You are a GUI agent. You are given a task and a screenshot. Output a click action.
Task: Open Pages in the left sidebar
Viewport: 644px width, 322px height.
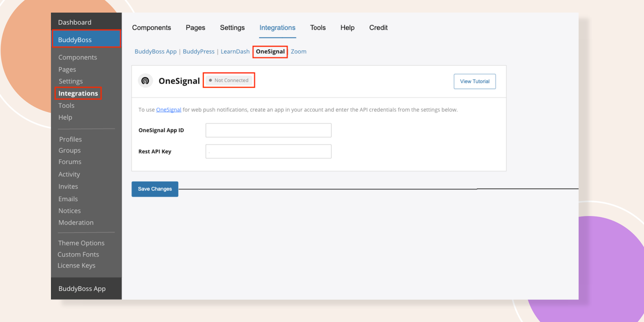67,69
